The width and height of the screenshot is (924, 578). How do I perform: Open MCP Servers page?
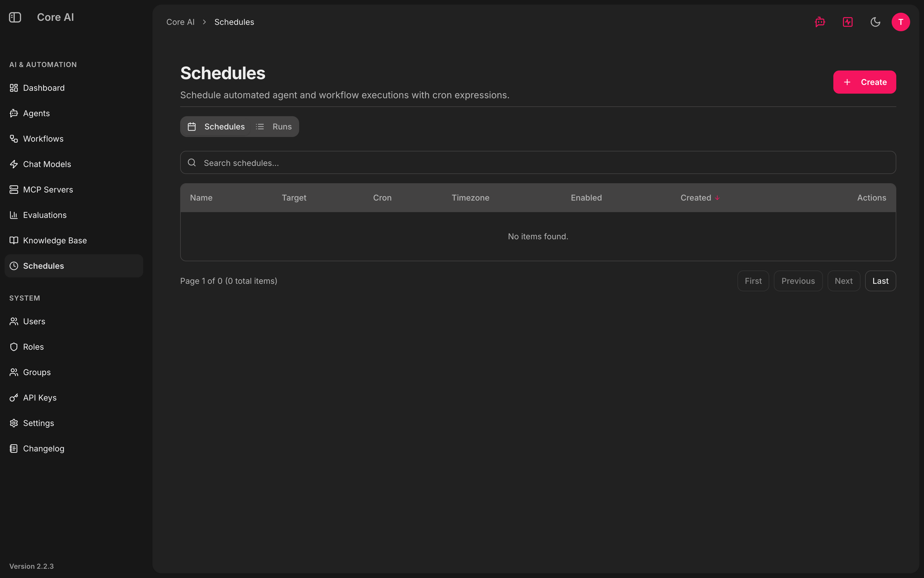(74, 190)
